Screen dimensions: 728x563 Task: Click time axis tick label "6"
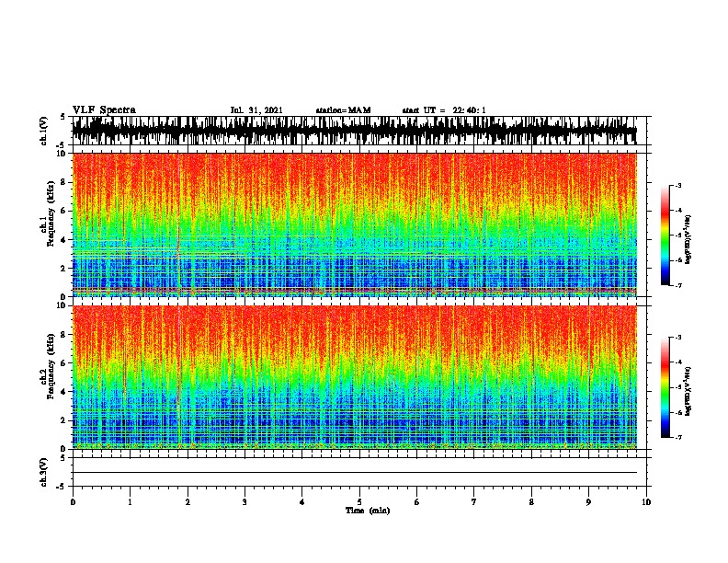point(417,502)
